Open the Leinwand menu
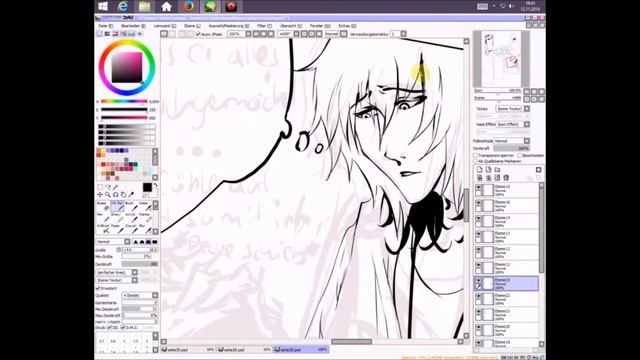640x360 pixels. tap(164, 26)
